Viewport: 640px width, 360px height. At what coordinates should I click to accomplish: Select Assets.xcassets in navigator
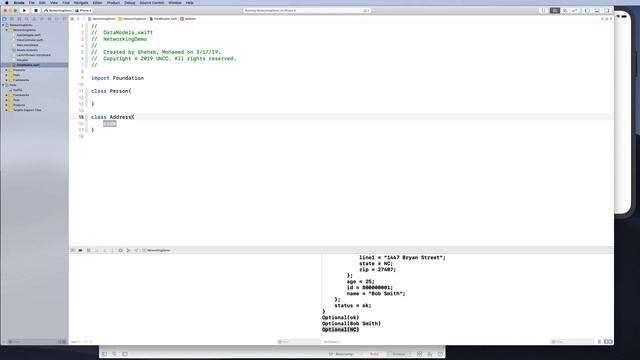click(x=26, y=50)
